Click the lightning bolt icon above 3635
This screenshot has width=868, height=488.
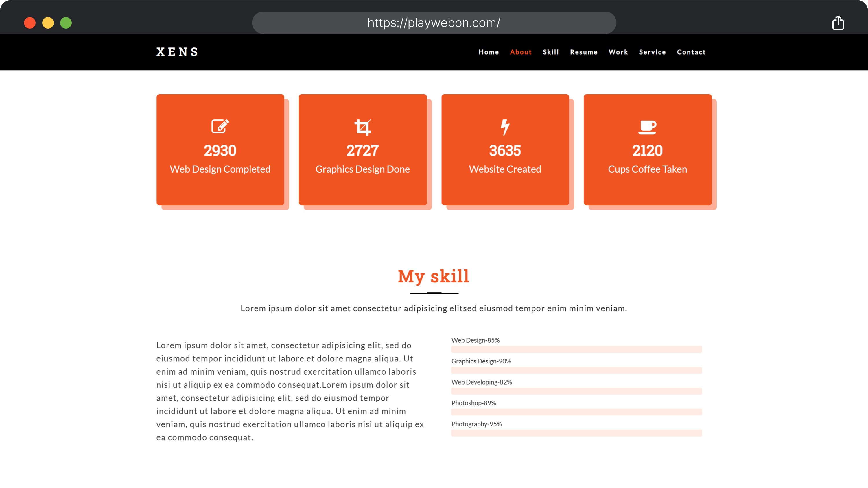click(x=505, y=127)
